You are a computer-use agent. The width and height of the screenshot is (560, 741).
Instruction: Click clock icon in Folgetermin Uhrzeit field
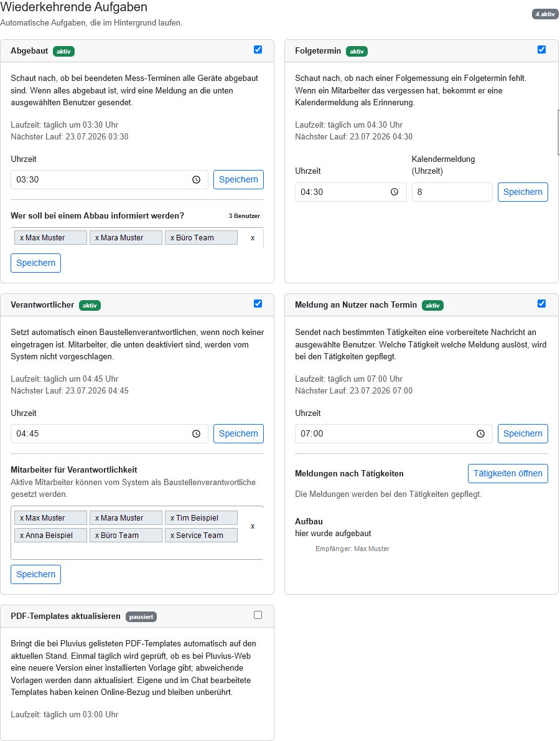click(x=394, y=192)
